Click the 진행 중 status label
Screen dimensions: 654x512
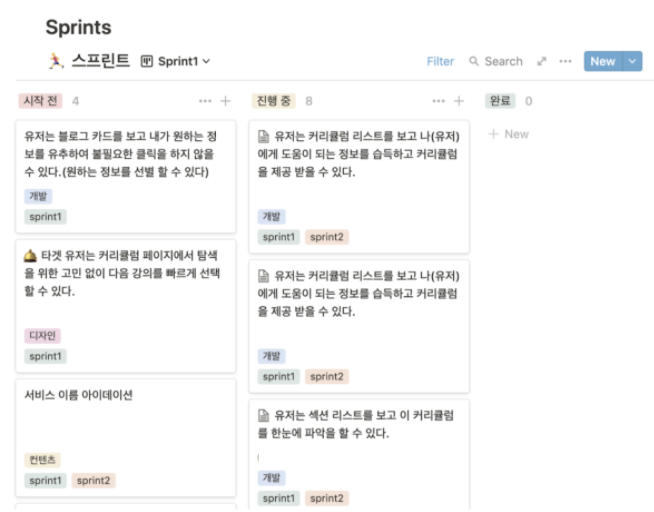[273, 101]
